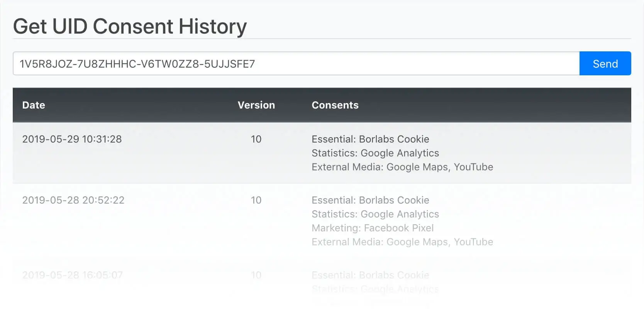The image size is (644, 309).
Task: Click the UID input field
Action: 270,63
